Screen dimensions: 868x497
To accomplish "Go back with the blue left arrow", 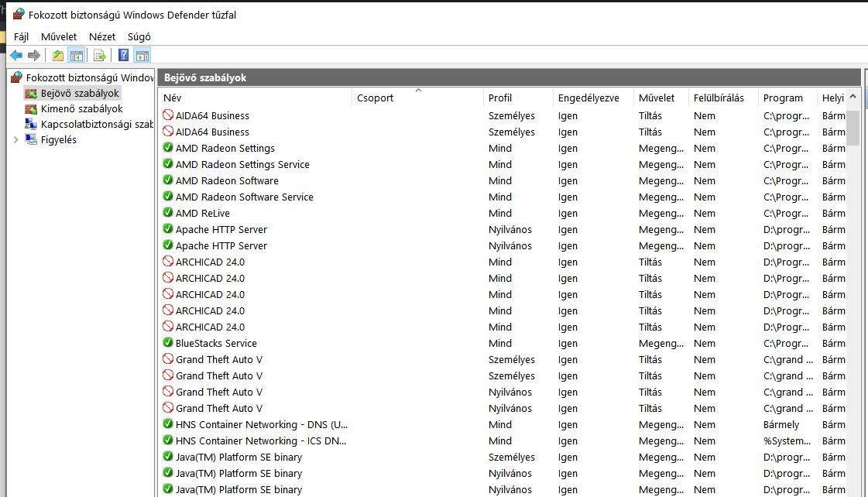I will point(16,55).
